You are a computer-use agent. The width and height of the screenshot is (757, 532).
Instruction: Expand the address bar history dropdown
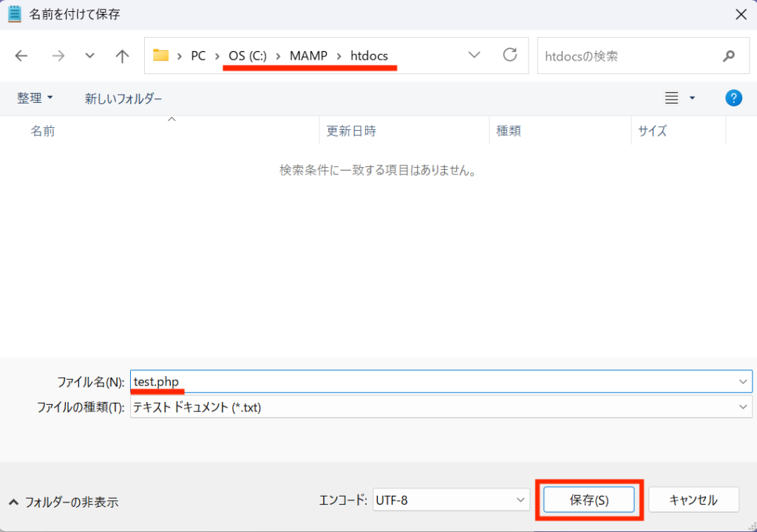click(474, 55)
